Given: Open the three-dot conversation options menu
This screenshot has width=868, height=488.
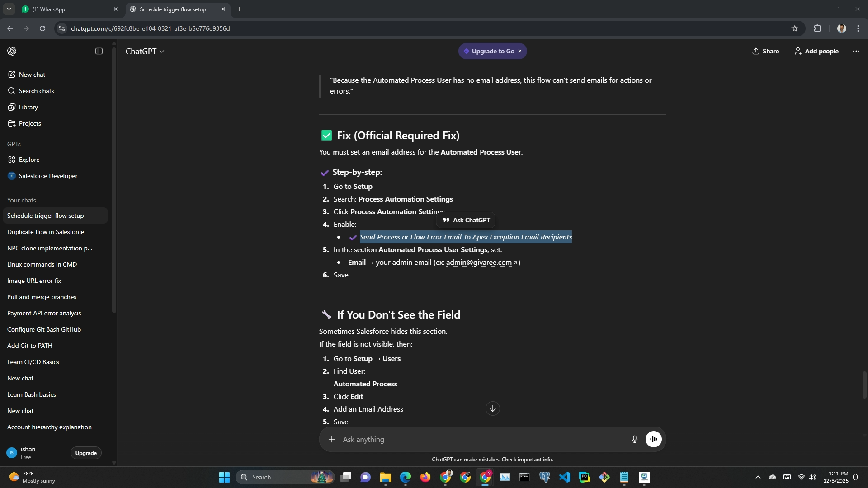Looking at the screenshot, I should click(x=856, y=51).
